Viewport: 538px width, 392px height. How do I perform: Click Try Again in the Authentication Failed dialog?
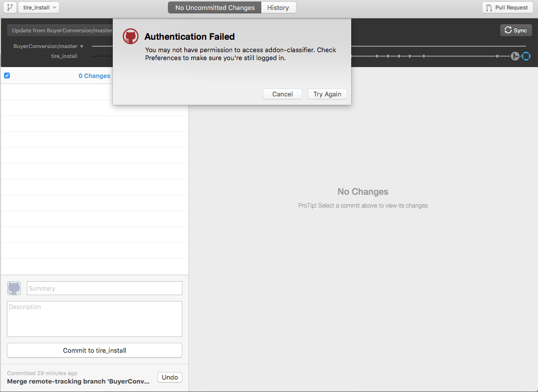click(327, 94)
